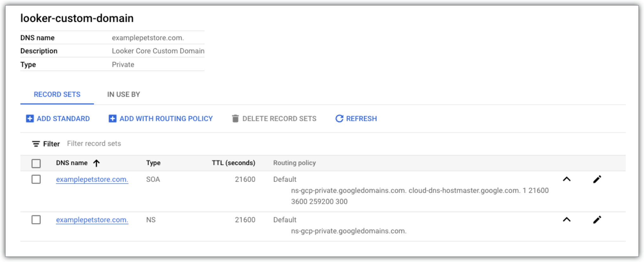Collapse the SOA record details chevron
Image resolution: width=644 pixels, height=262 pixels.
point(567,179)
